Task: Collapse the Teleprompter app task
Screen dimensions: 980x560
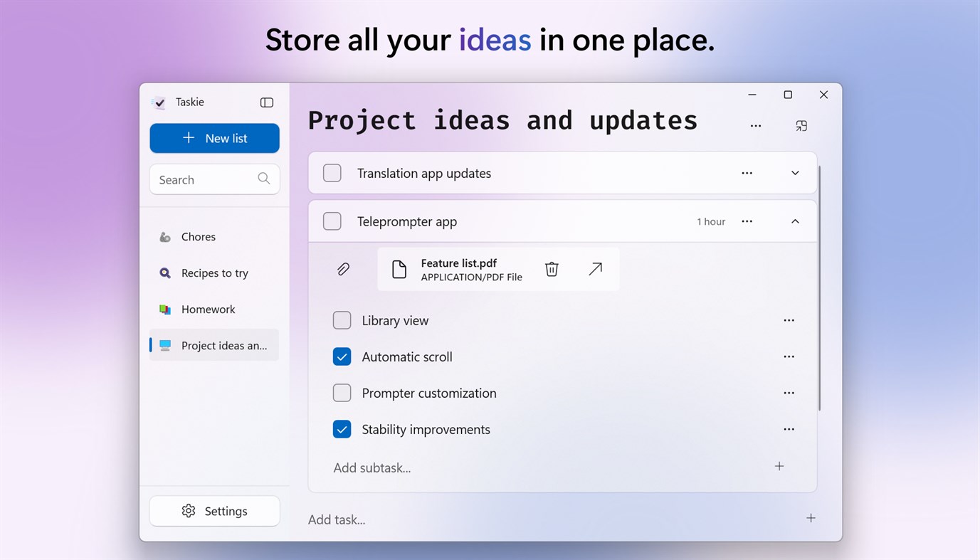Action: pyautogui.click(x=795, y=221)
